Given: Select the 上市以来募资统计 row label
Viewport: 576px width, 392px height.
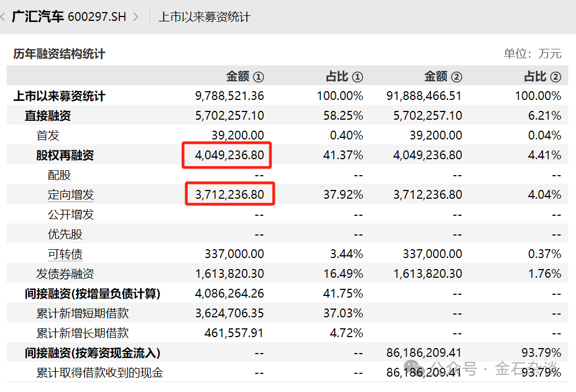Looking at the screenshot, I should [59, 96].
